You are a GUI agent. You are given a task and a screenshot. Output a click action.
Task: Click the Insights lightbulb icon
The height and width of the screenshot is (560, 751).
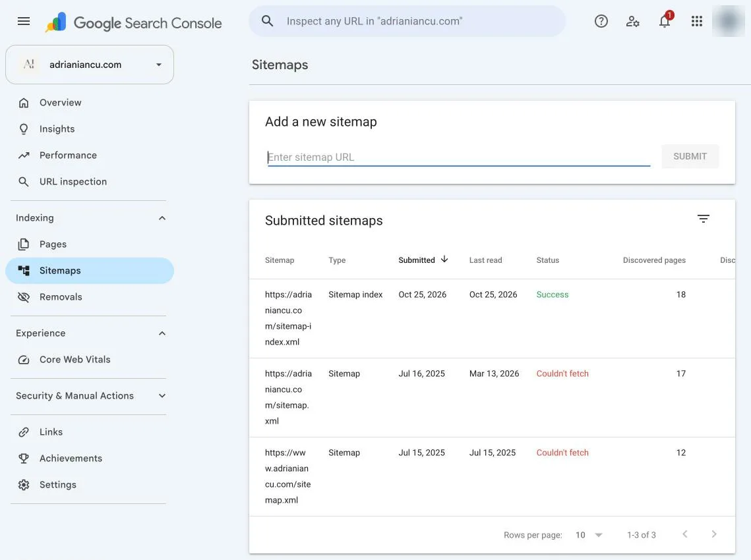coord(24,128)
